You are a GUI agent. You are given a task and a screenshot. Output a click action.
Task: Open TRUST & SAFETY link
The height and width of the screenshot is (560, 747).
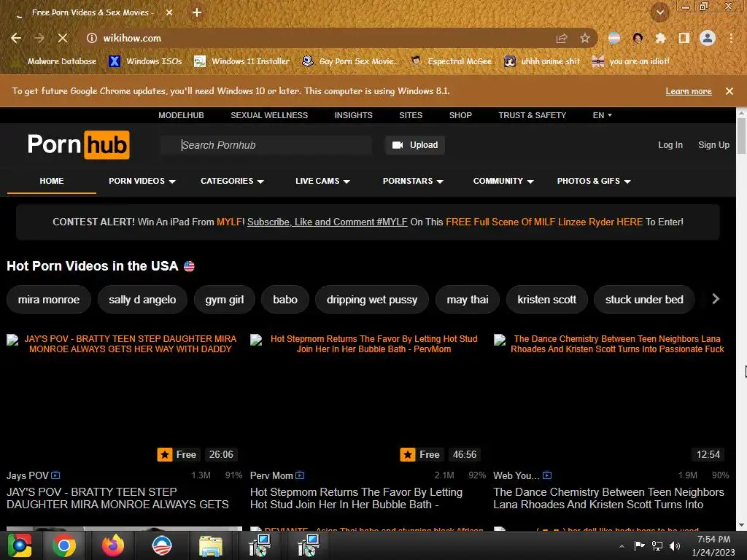click(x=532, y=115)
